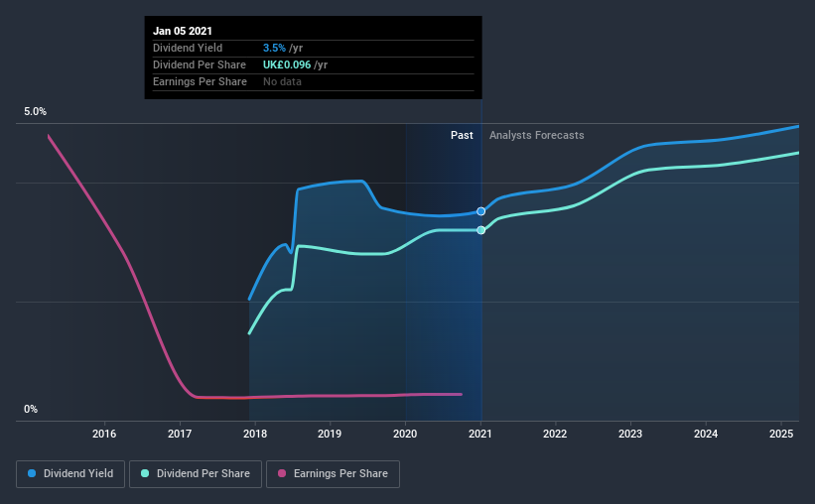Viewport: 815px width, 504px height.
Task: Click the 2016 x-axis label
Action: [104, 434]
